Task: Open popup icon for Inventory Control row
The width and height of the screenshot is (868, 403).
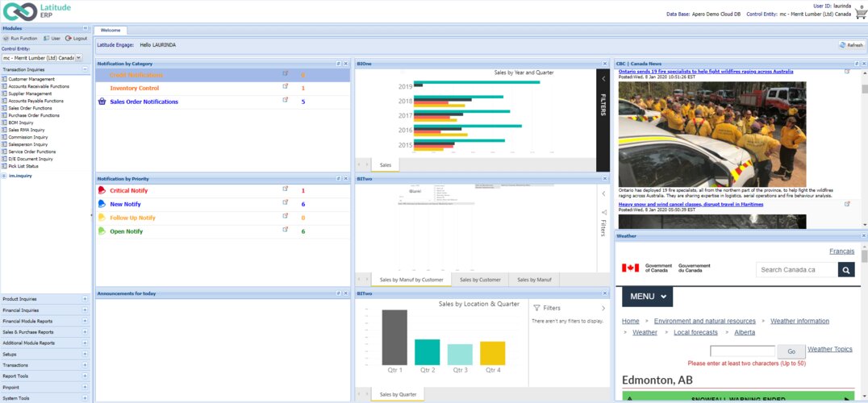Action: (285, 87)
